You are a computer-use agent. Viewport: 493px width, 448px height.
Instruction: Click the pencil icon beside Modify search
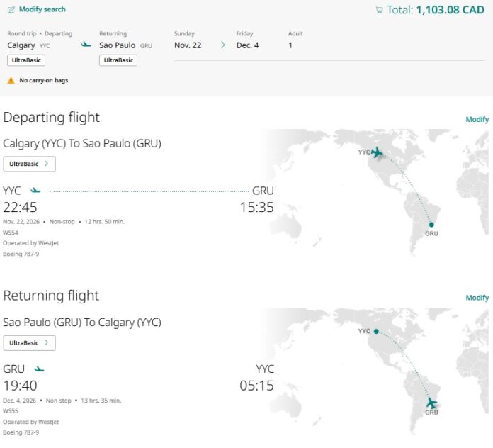pos(11,10)
